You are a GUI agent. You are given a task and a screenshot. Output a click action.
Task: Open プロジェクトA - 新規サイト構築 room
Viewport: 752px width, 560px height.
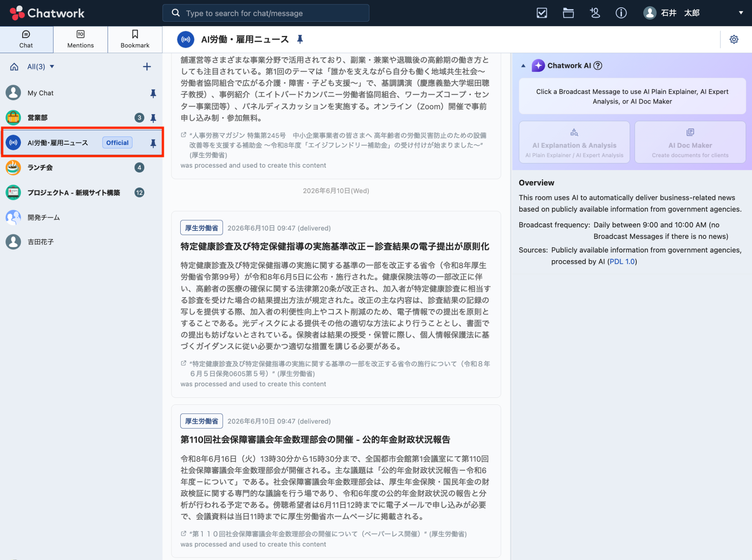tap(81, 193)
